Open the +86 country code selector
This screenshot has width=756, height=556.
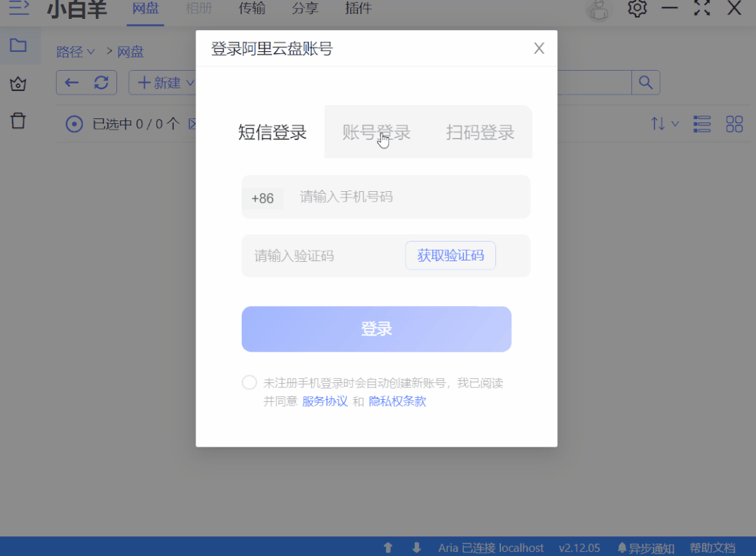pyautogui.click(x=262, y=198)
